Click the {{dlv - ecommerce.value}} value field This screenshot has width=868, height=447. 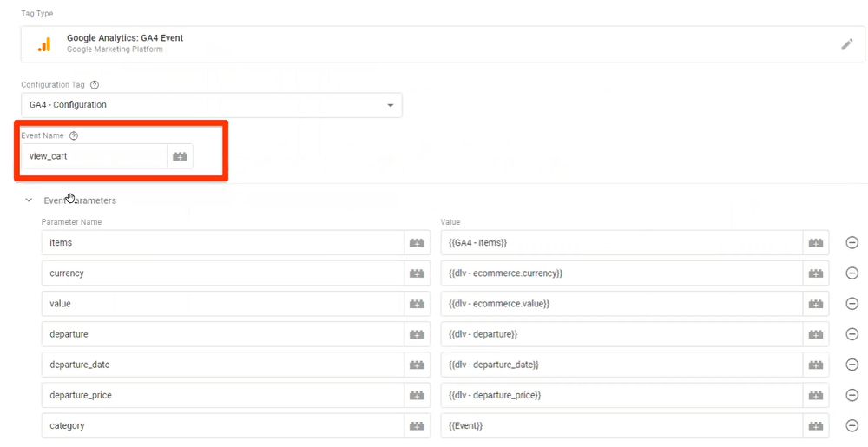point(622,304)
